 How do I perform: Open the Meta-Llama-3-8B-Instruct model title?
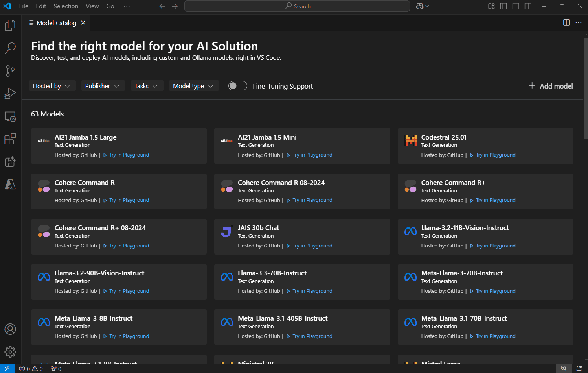[x=94, y=318]
